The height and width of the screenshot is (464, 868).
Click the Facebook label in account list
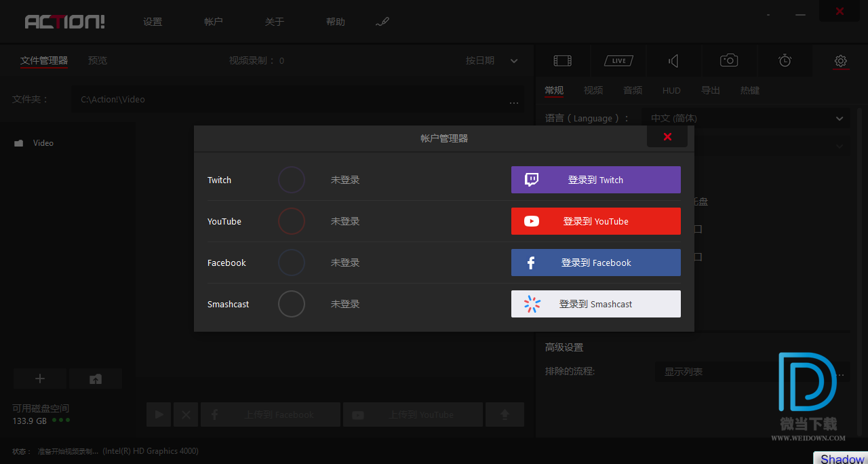point(226,263)
